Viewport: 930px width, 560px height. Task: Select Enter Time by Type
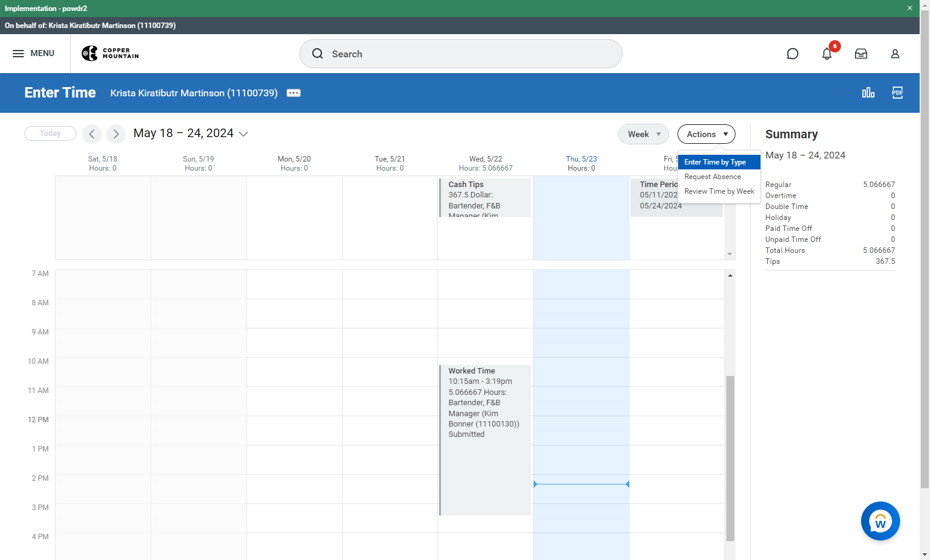tap(719, 162)
